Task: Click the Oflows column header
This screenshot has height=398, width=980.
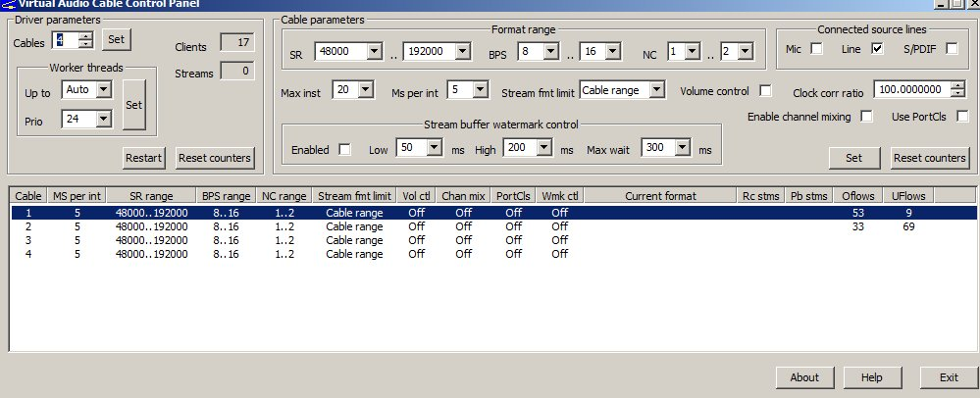Action: coord(857,195)
